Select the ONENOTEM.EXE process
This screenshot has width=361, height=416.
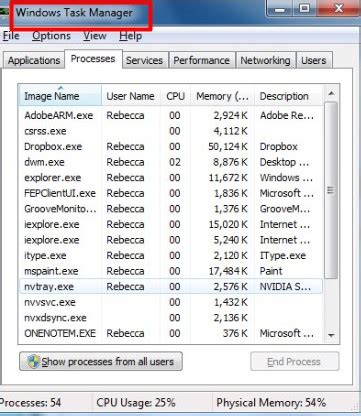(171, 333)
